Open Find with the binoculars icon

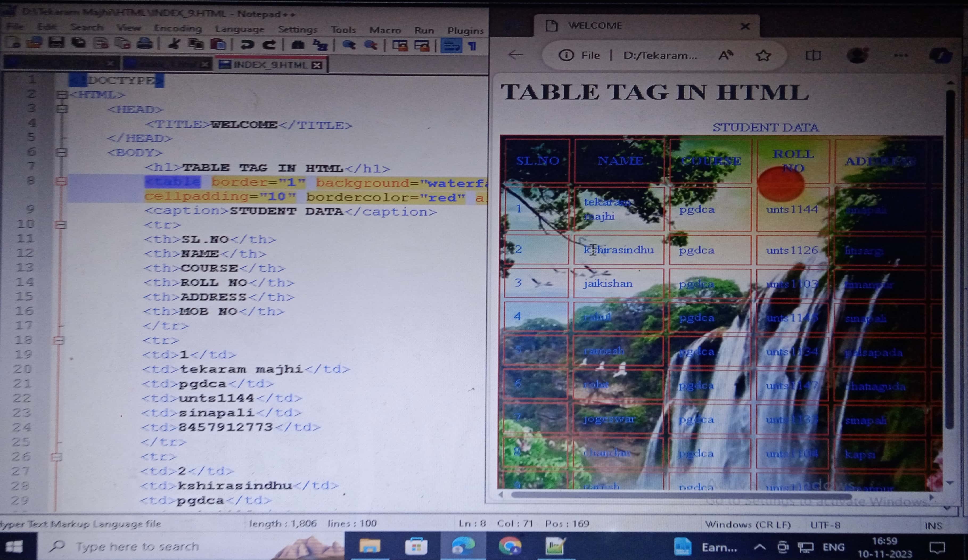pyautogui.click(x=298, y=45)
